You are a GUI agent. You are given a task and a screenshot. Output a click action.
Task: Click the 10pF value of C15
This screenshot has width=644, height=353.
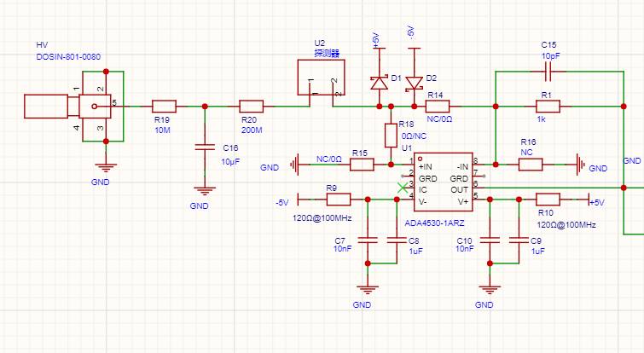(x=551, y=56)
